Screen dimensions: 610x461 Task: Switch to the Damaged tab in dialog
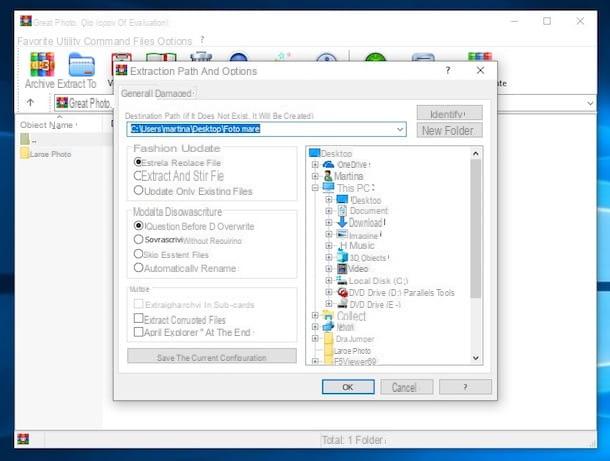[174, 93]
